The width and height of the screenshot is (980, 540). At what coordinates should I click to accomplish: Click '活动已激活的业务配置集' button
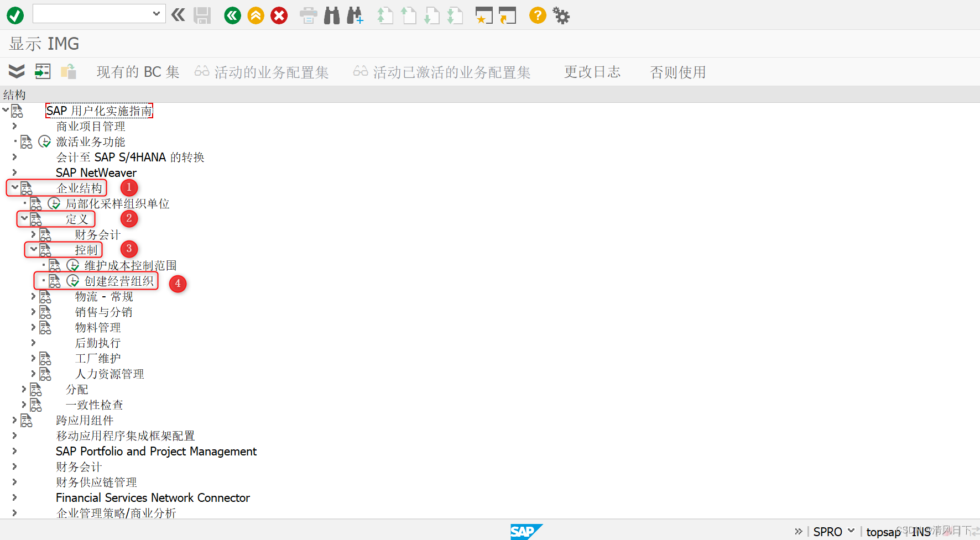pyautogui.click(x=442, y=72)
